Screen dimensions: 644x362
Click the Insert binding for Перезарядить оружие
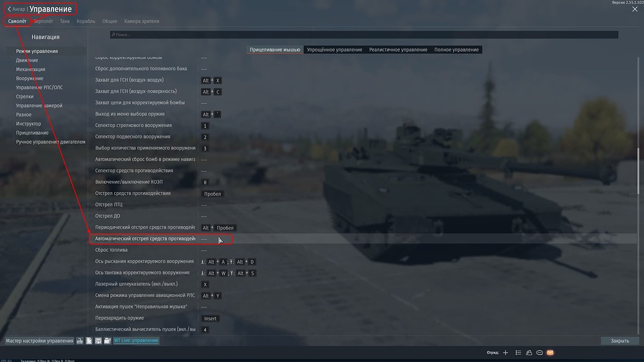coord(211,318)
